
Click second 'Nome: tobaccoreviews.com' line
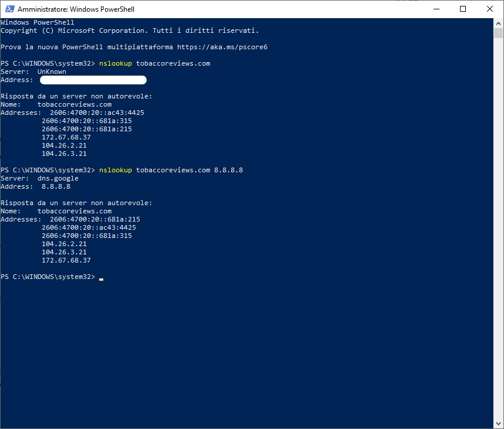(56, 211)
